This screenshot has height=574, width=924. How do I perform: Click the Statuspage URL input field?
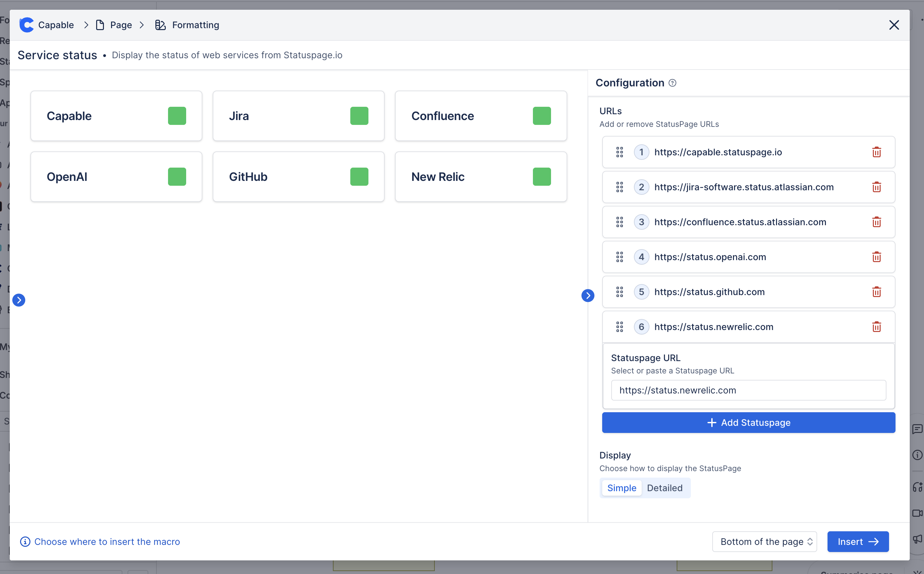point(748,390)
